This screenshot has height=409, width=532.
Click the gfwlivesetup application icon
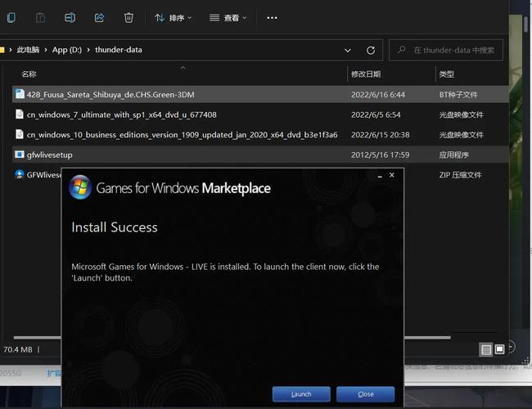coord(20,155)
